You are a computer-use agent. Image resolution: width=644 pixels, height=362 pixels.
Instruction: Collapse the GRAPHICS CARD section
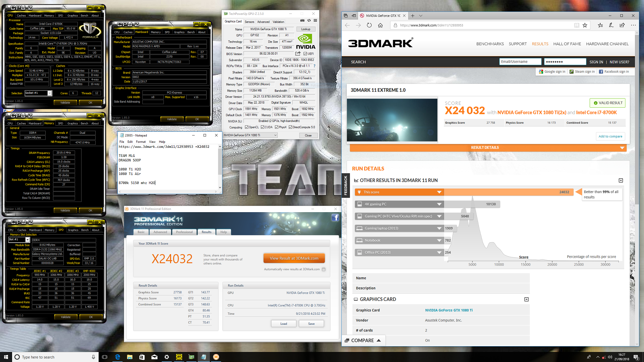(526, 299)
